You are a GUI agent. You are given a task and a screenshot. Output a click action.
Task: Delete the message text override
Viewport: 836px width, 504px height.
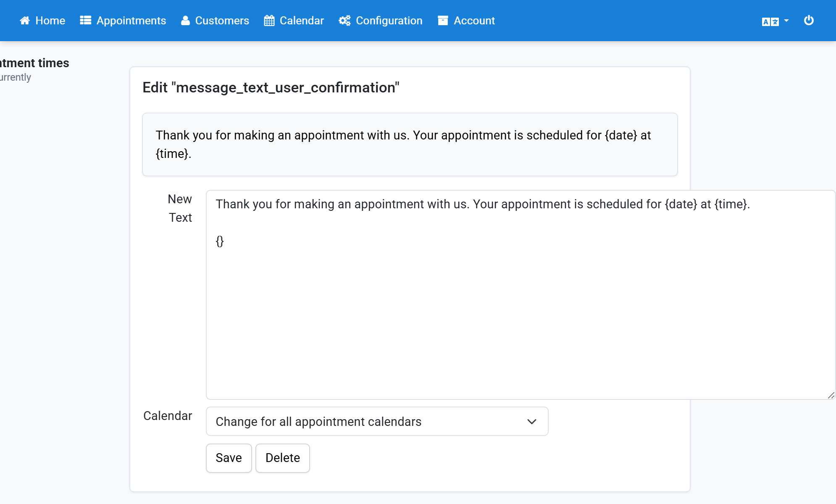(282, 458)
